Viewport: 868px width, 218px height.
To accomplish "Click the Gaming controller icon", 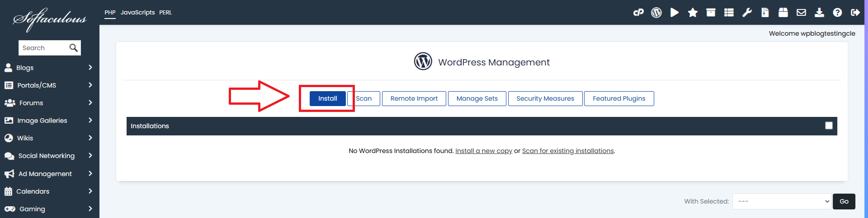I will point(10,209).
